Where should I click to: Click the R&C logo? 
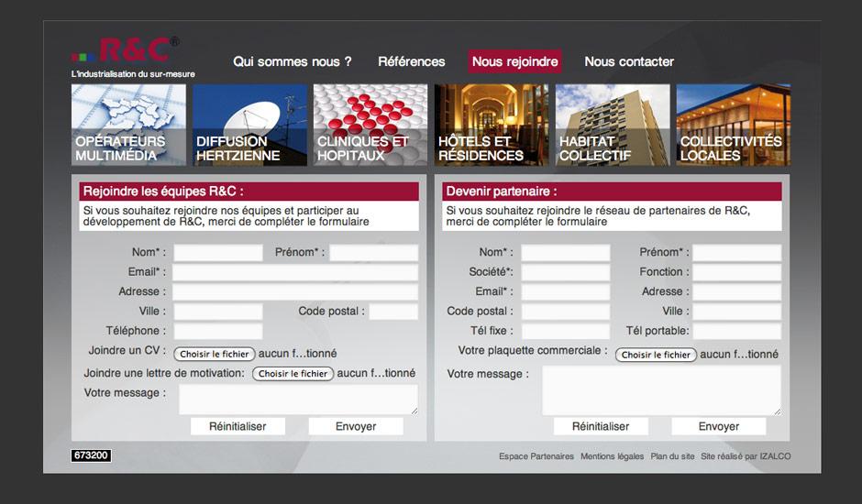coord(124,50)
